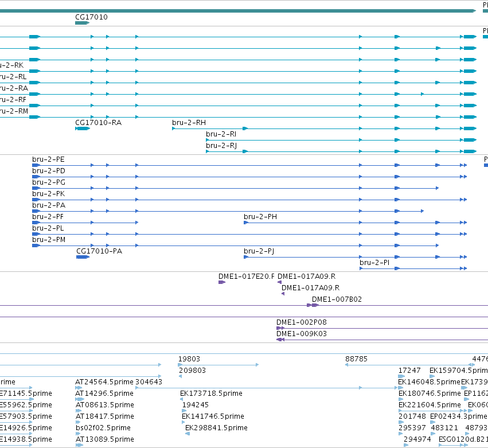Click the DME1-007B02 feature label
The height and width of the screenshot is (448, 488).
(337, 299)
